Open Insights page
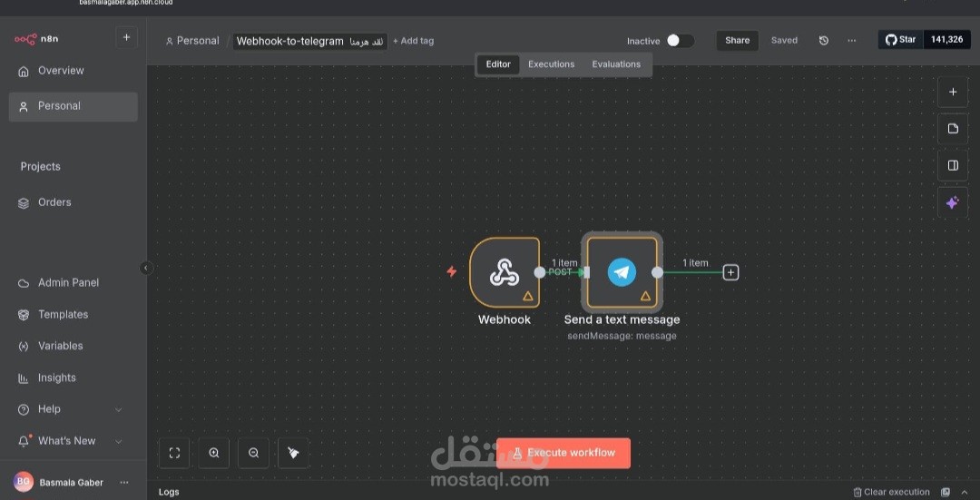This screenshot has width=980, height=500. [x=73, y=377]
